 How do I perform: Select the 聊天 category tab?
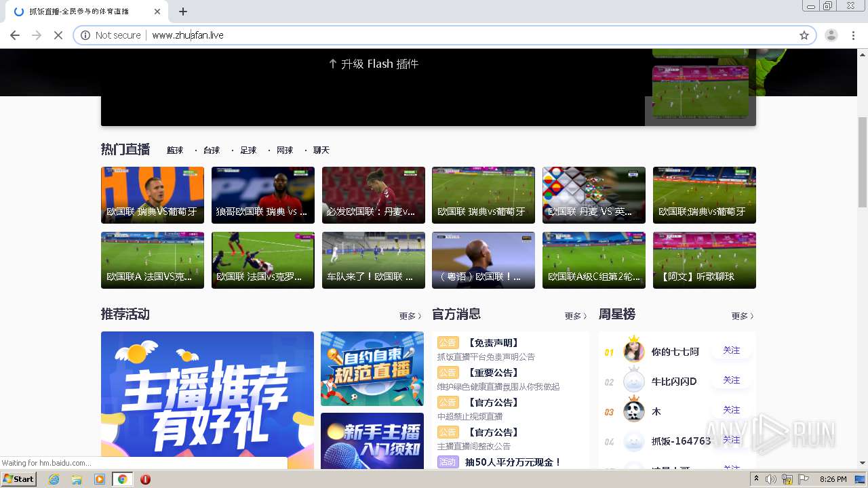(x=321, y=150)
